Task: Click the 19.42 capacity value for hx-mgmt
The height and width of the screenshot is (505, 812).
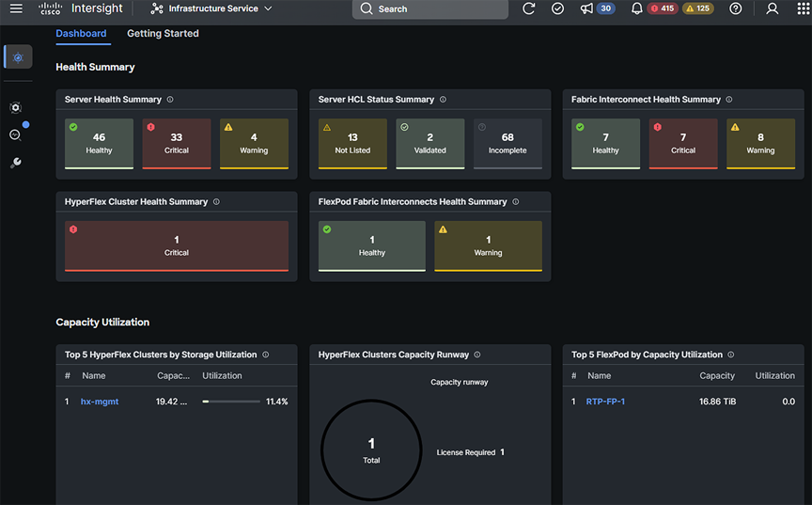Action: pos(171,402)
